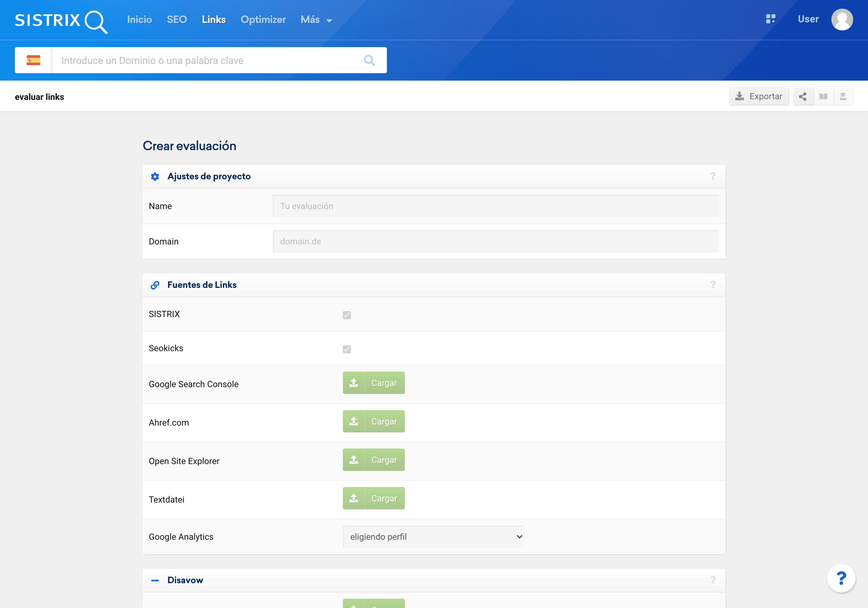Click the user avatar icon
The image size is (868, 608).
pos(842,19)
